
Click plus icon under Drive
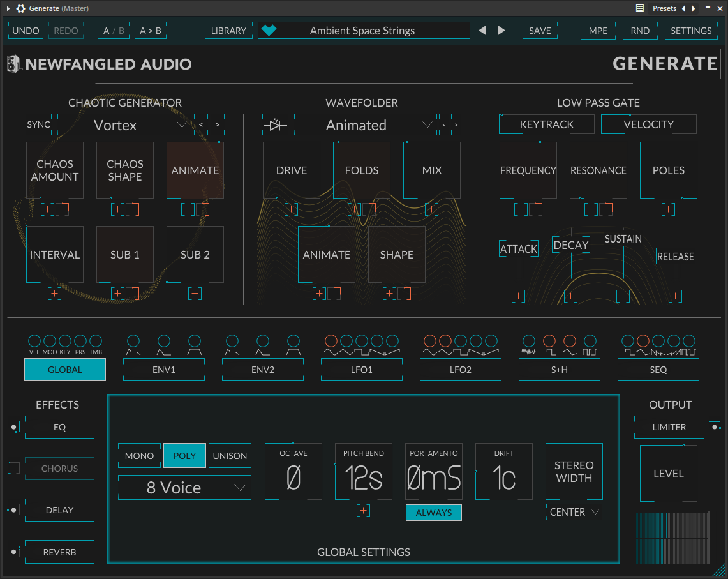(x=291, y=209)
